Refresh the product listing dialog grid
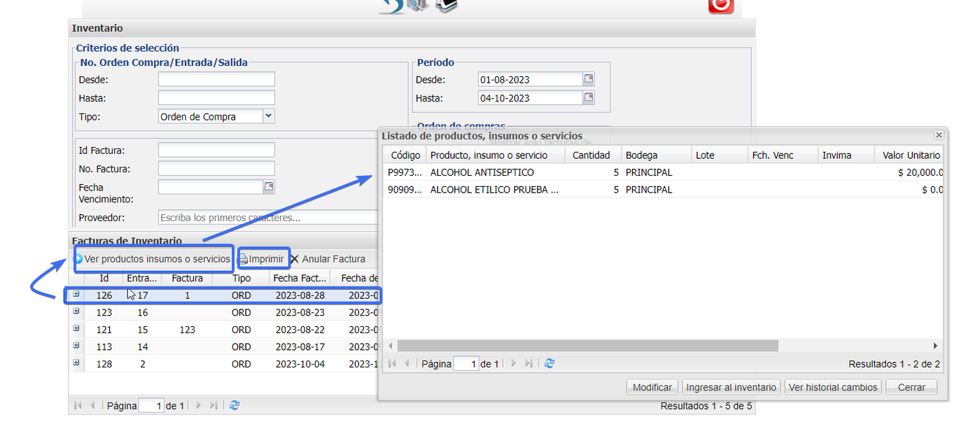Screen dimensions: 980x434 pyautogui.click(x=549, y=363)
